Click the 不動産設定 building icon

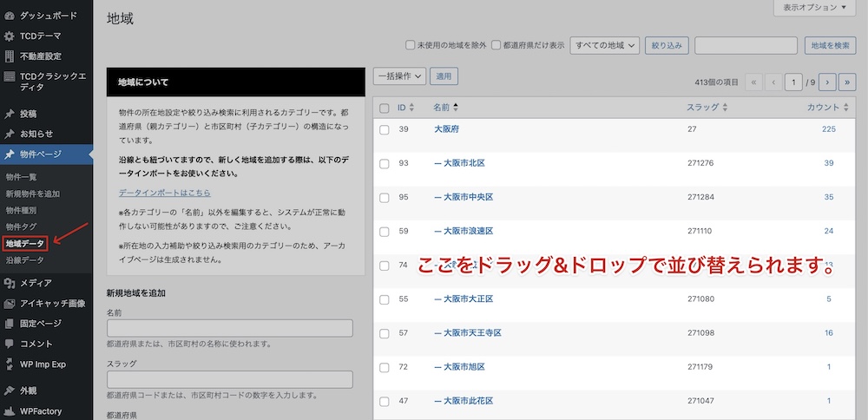9,56
